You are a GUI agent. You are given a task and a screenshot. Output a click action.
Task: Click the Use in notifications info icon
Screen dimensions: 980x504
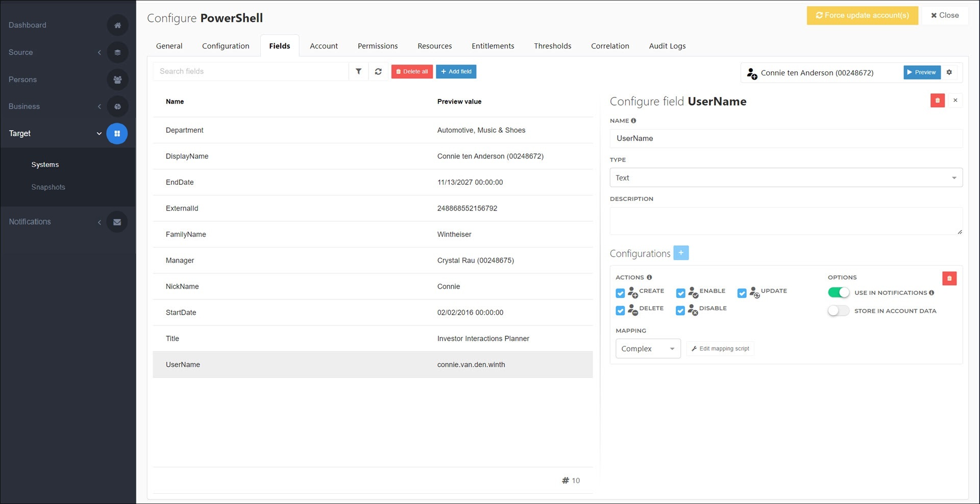click(932, 293)
